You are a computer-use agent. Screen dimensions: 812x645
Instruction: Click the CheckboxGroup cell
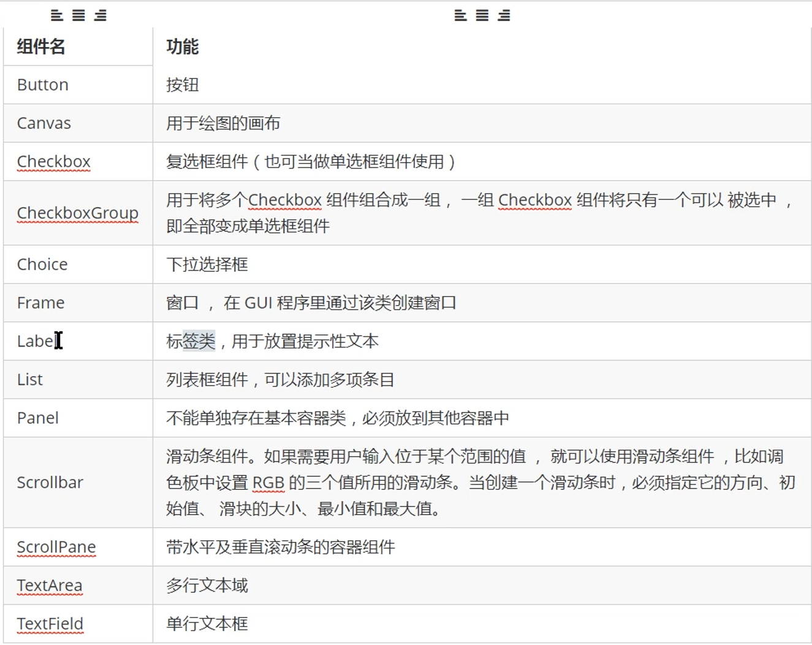[78, 213]
